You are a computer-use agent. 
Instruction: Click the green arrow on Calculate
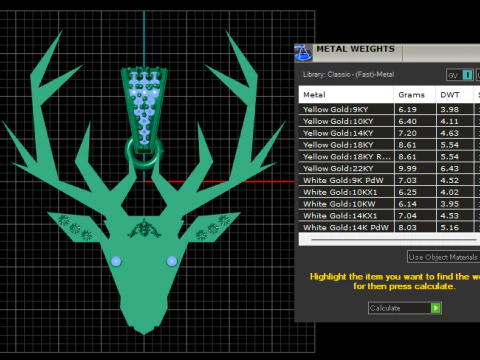pyautogui.click(x=435, y=308)
